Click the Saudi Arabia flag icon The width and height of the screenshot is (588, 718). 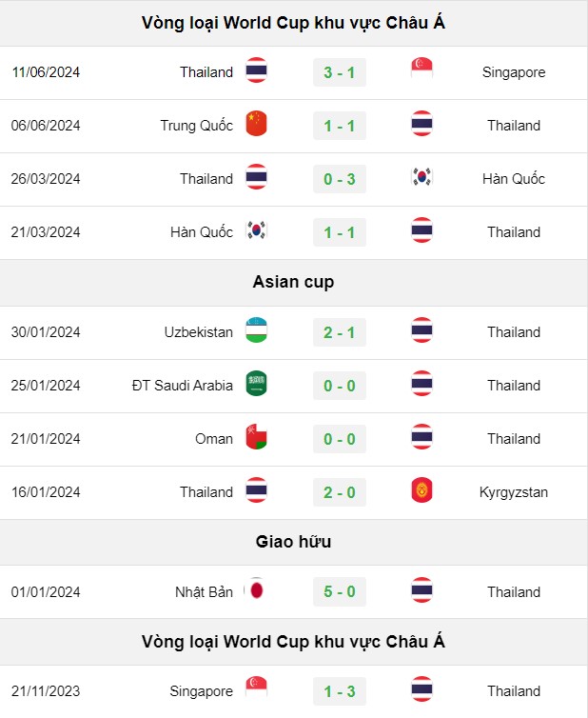click(x=256, y=383)
